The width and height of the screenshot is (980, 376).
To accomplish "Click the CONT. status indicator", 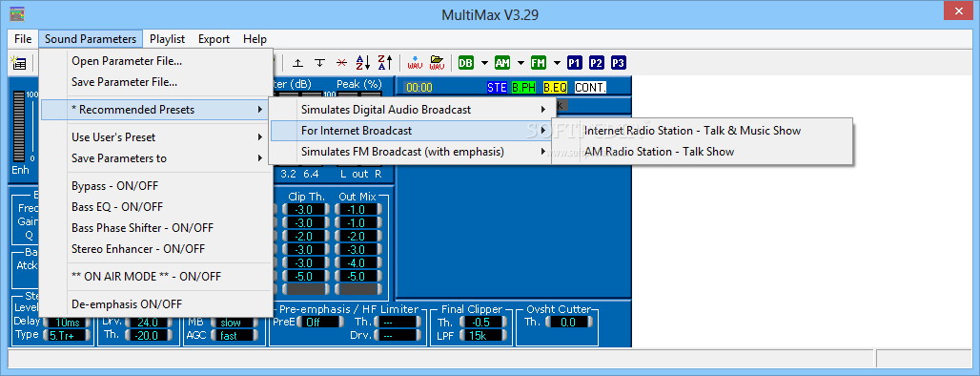I will (x=590, y=88).
